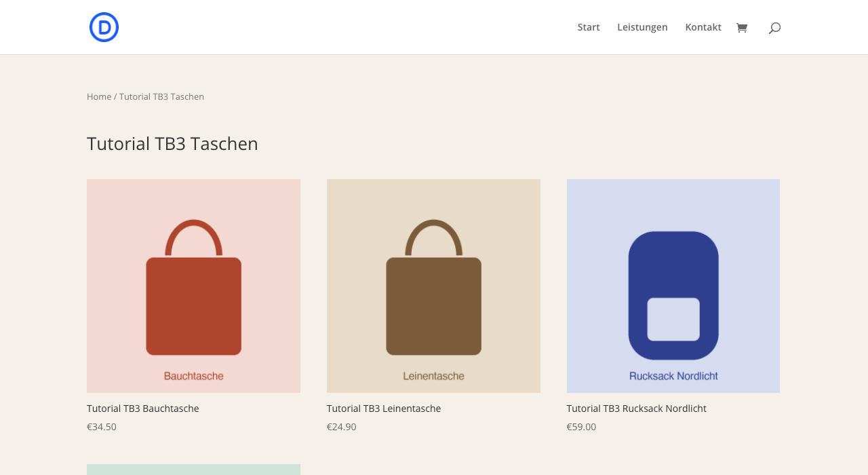
Task: Click the Tutorial TB3 Leinentasche title
Action: tap(384, 408)
